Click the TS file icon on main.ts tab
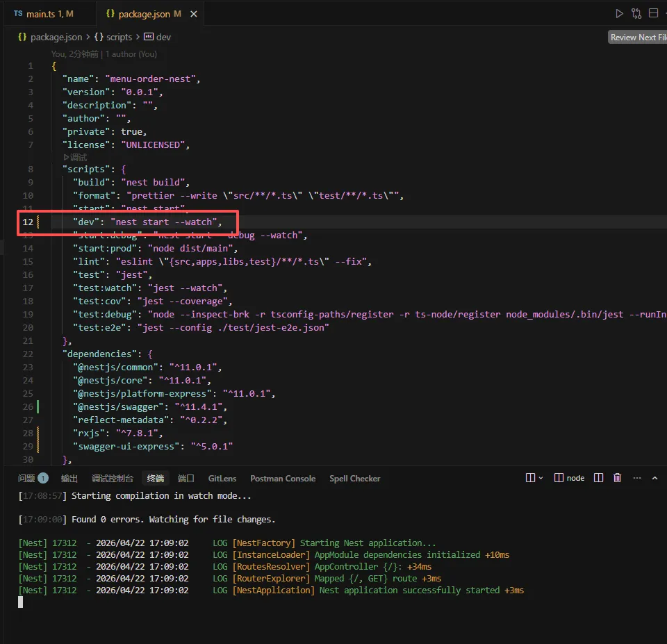The image size is (667, 644). [18, 14]
